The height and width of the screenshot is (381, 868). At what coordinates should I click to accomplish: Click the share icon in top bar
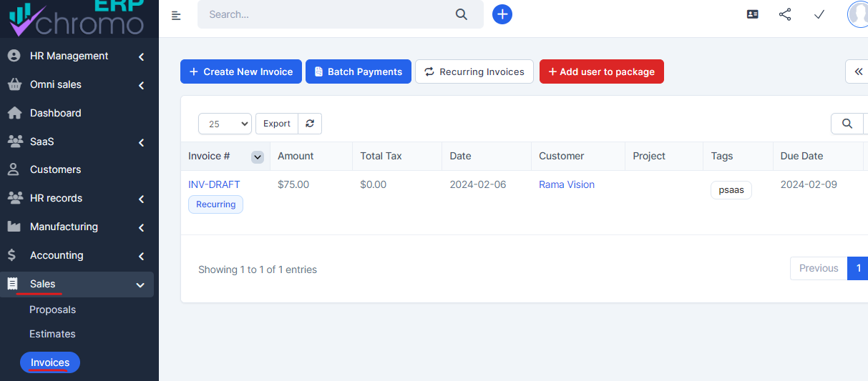(785, 14)
